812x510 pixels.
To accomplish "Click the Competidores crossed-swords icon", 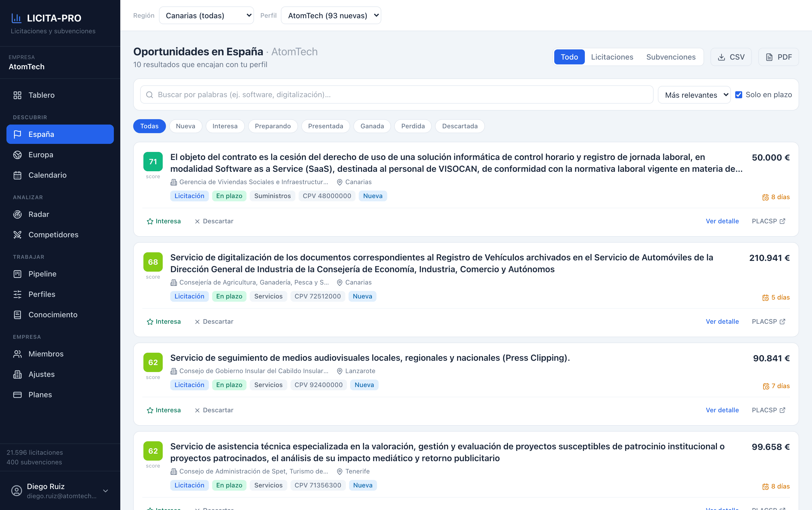I will click(x=17, y=235).
